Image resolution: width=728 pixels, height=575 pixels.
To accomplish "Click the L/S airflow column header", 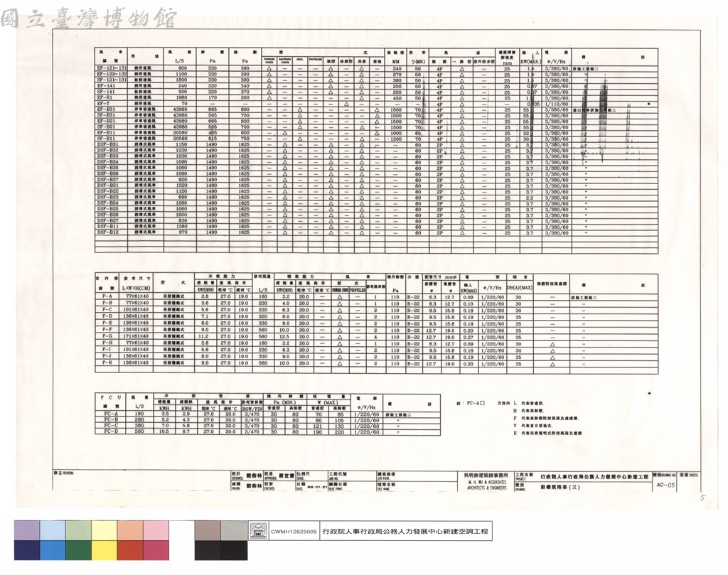I will point(179,61).
